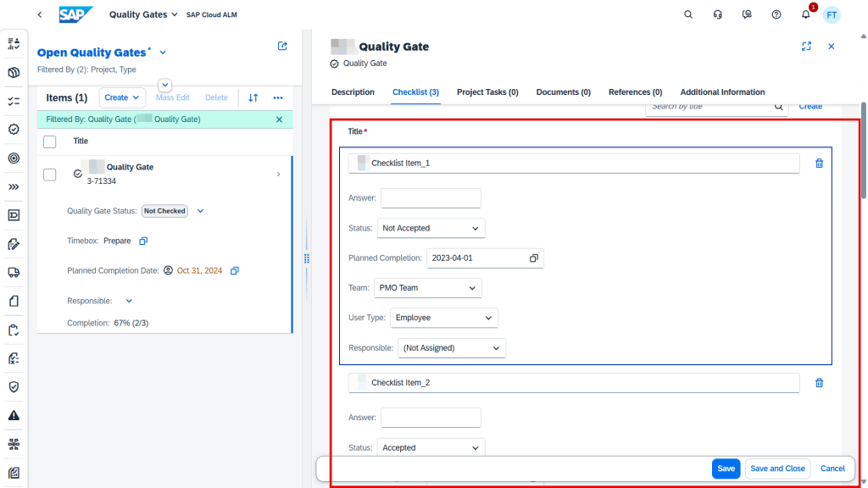Share the Open Quality Gates view

282,46
